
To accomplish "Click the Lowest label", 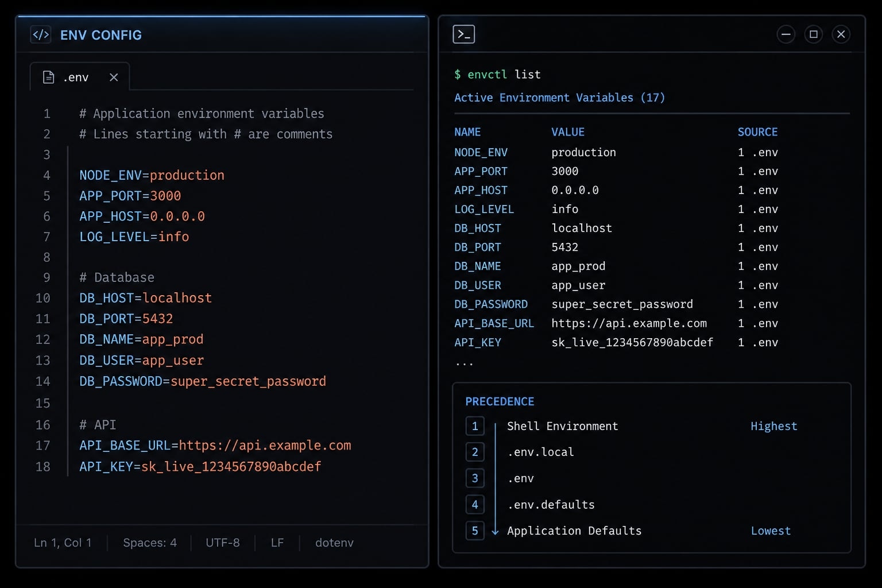I will pyautogui.click(x=771, y=531).
